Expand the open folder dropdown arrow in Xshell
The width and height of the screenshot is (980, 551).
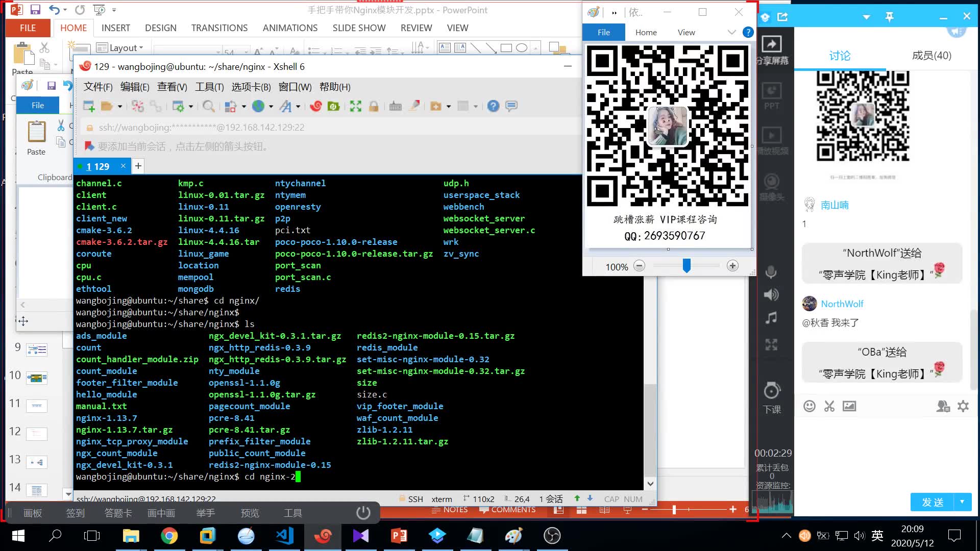point(120,106)
